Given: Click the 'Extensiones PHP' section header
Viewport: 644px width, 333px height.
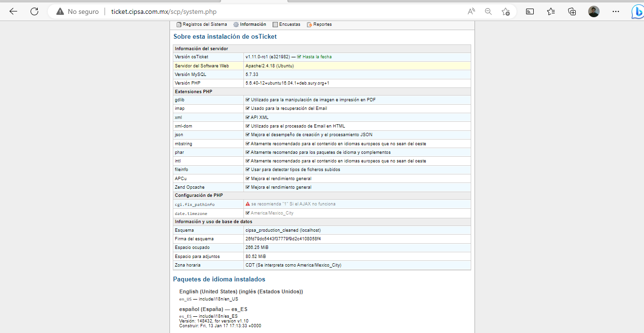Looking at the screenshot, I should pos(193,91).
